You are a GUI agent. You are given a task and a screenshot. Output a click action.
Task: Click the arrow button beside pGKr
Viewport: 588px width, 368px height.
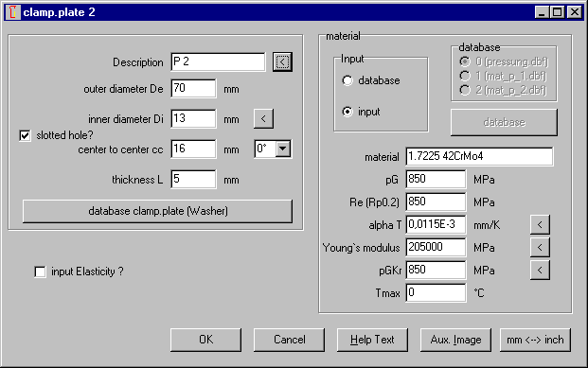(x=540, y=270)
